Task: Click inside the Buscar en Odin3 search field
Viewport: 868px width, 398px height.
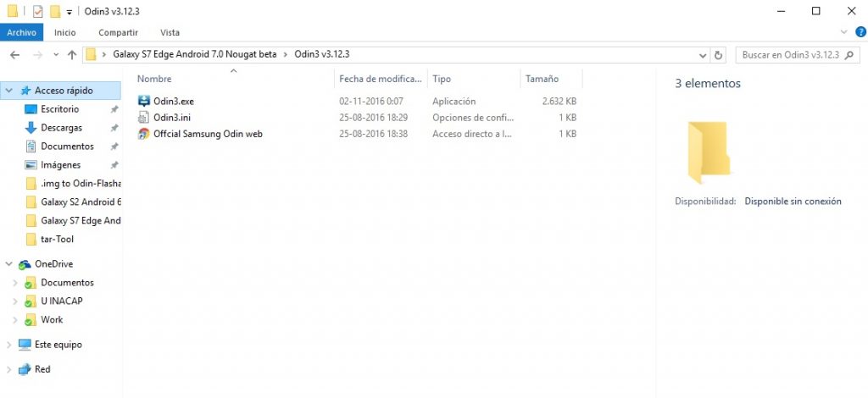Action: click(791, 55)
